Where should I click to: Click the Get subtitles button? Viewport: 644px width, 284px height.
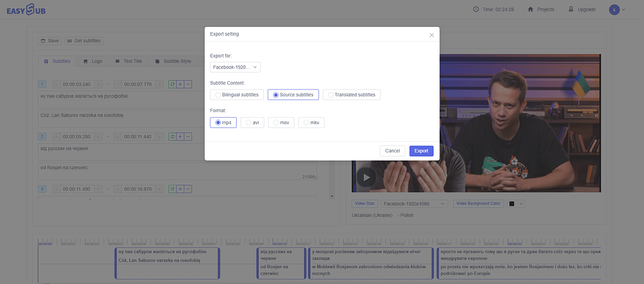click(84, 41)
